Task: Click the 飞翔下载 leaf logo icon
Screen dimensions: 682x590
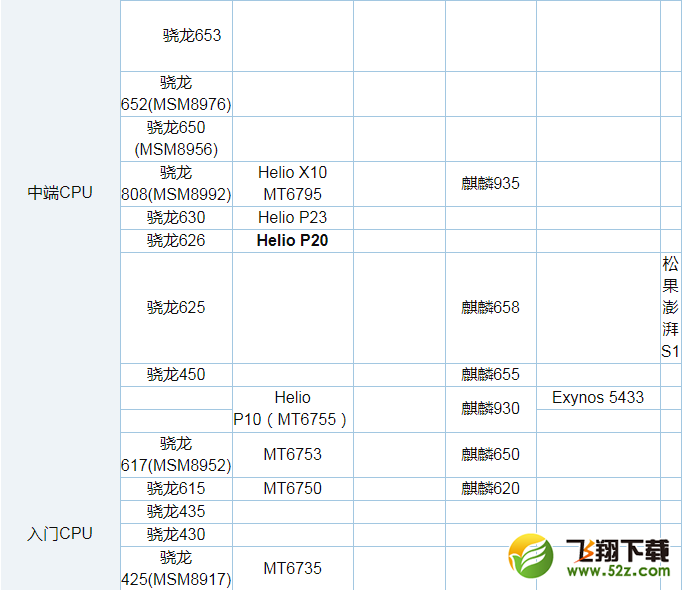Action: pos(530,557)
